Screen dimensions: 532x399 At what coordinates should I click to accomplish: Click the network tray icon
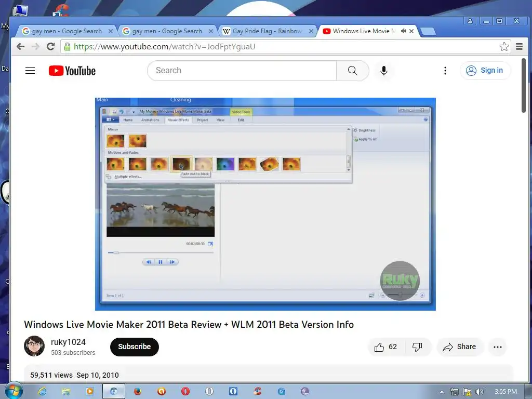(454, 392)
